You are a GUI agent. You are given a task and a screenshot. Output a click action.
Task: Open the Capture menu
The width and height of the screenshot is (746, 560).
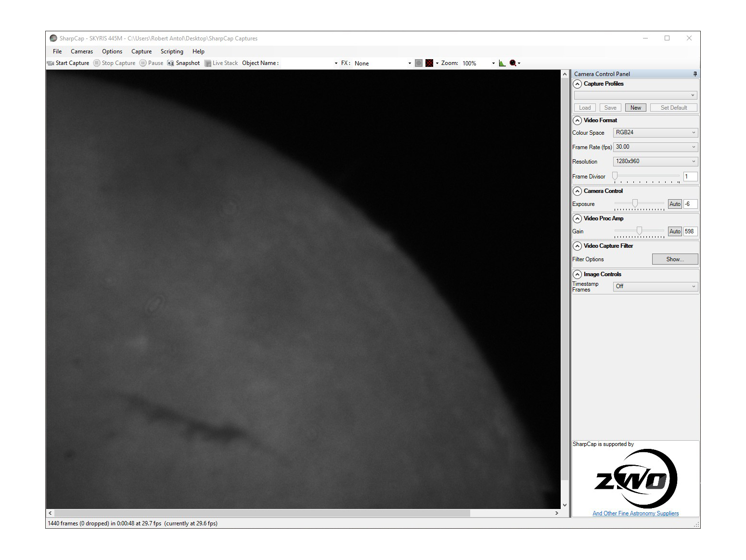141,51
